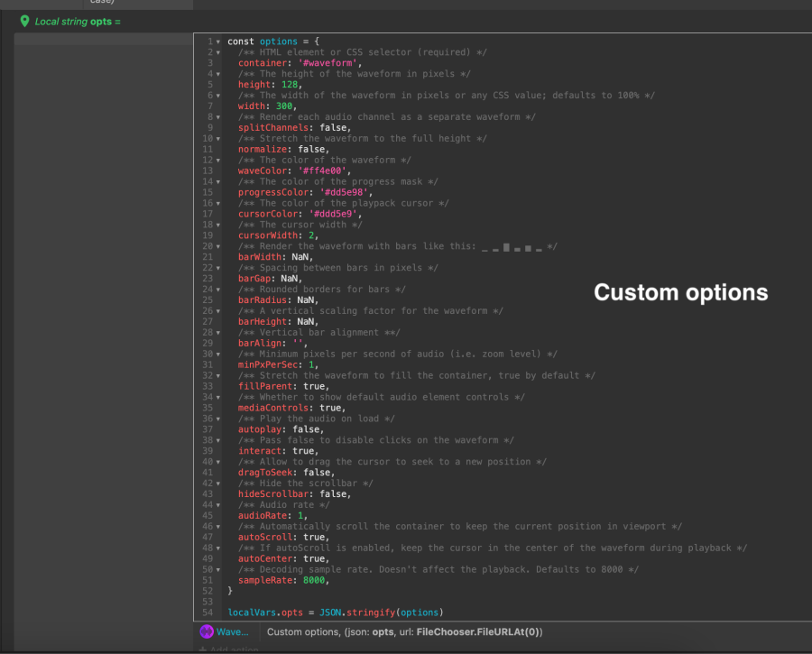
Task: Toggle fold arrow at line 8
Action: pyautogui.click(x=218, y=117)
